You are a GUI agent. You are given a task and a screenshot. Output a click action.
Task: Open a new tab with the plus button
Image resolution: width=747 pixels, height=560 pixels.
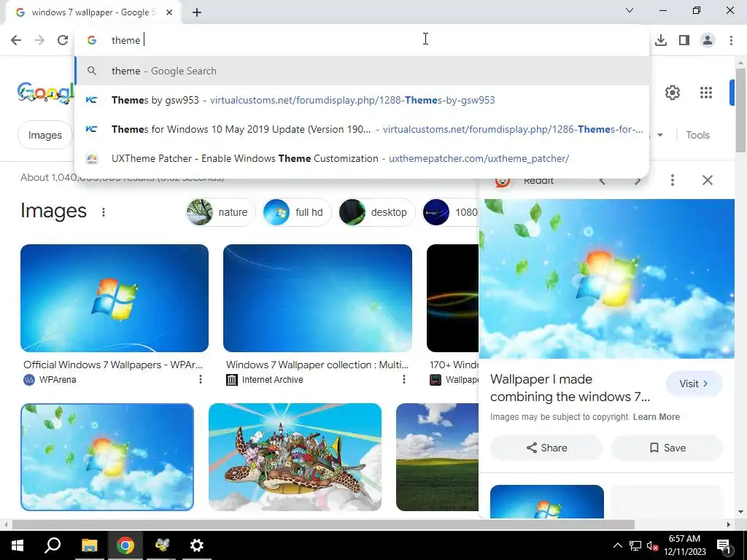pyautogui.click(x=197, y=12)
